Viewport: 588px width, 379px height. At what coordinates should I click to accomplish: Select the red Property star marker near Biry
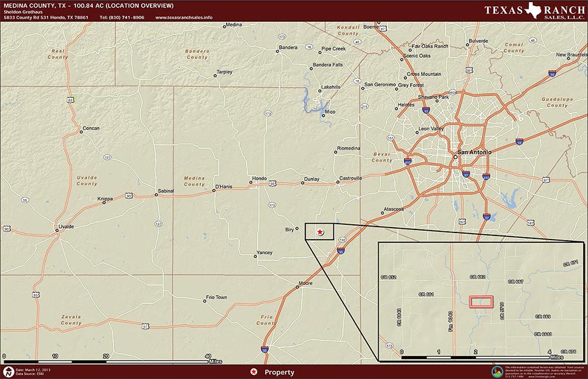[320, 232]
